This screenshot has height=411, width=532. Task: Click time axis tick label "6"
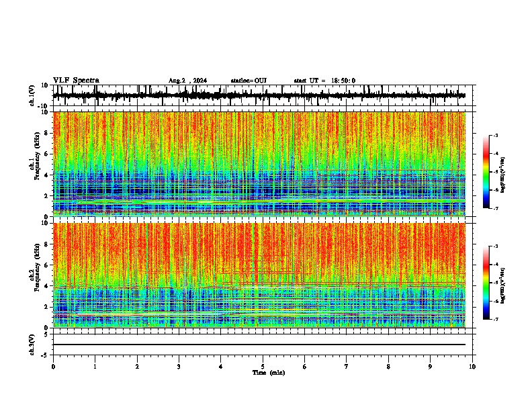[305, 367]
